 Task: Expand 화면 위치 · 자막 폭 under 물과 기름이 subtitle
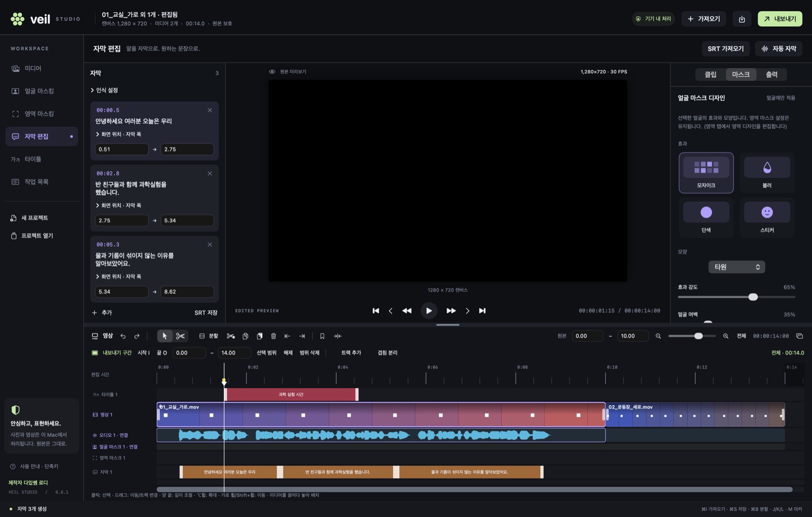tap(119, 277)
